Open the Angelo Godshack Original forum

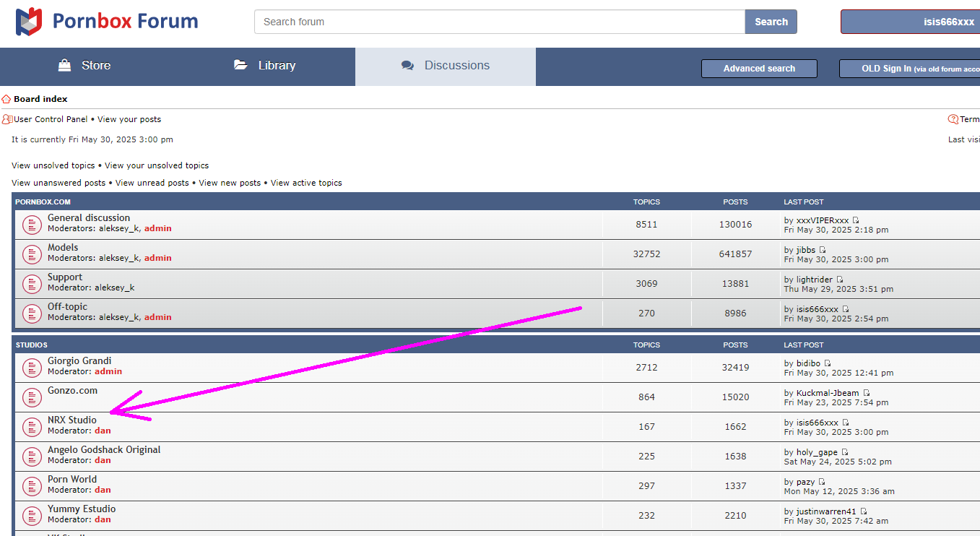pos(104,450)
